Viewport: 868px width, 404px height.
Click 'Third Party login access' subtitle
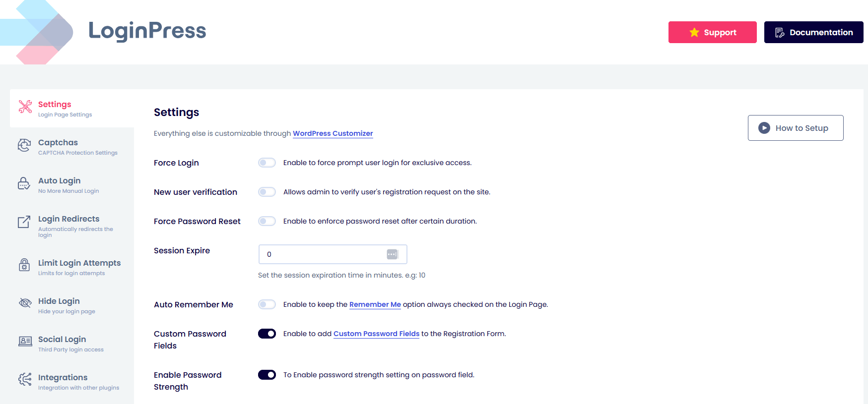pyautogui.click(x=71, y=349)
